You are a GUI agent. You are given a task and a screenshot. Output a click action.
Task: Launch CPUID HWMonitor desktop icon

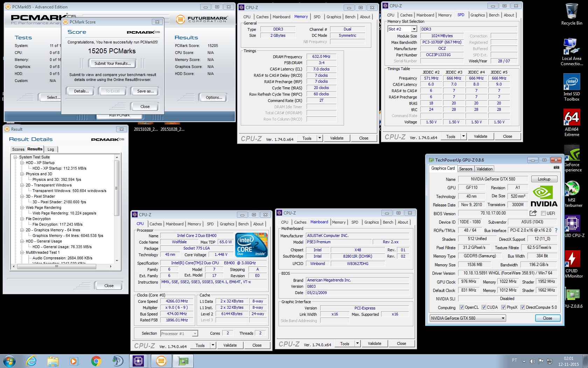pyautogui.click(x=573, y=264)
